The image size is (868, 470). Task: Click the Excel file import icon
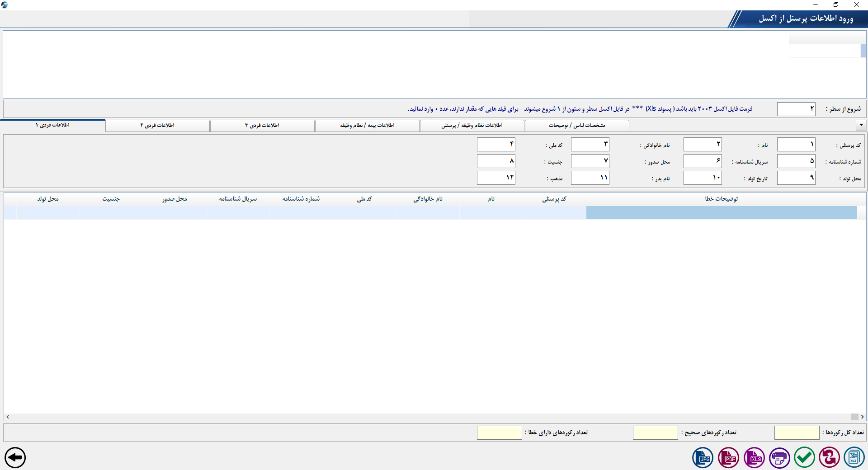(x=854, y=457)
